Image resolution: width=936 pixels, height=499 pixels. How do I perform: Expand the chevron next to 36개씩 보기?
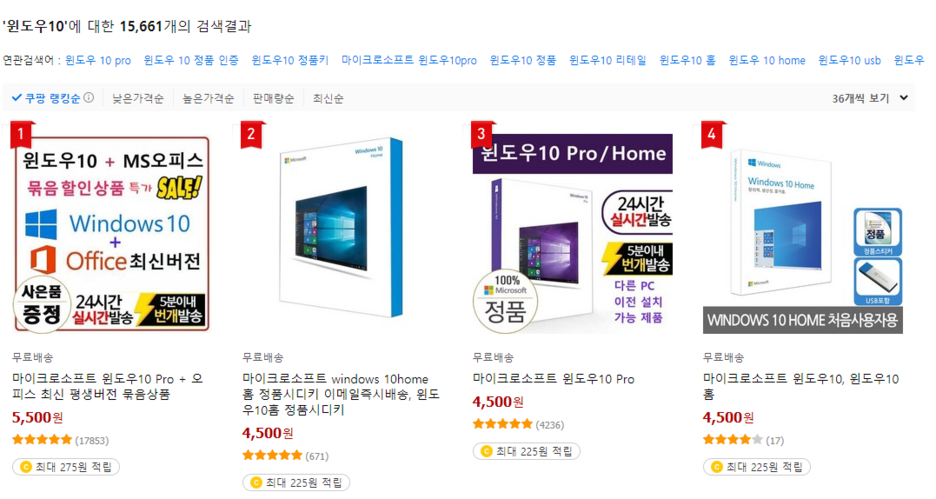pos(904,98)
